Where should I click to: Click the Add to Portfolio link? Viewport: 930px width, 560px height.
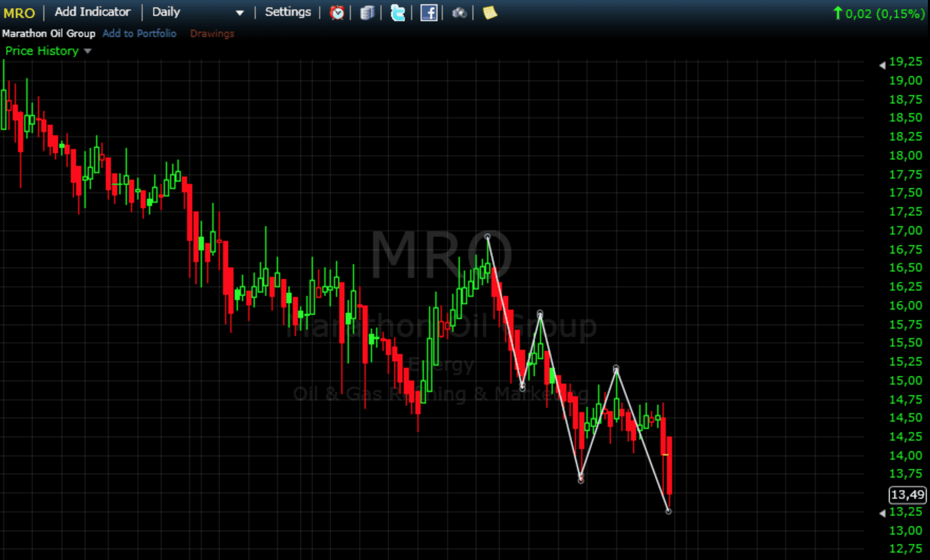tap(139, 33)
